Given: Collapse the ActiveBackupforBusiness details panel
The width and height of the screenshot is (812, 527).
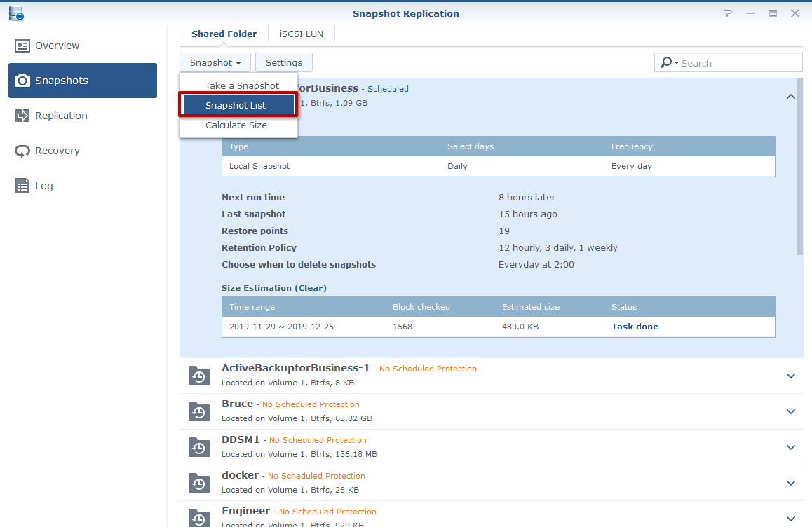Looking at the screenshot, I should [790, 96].
